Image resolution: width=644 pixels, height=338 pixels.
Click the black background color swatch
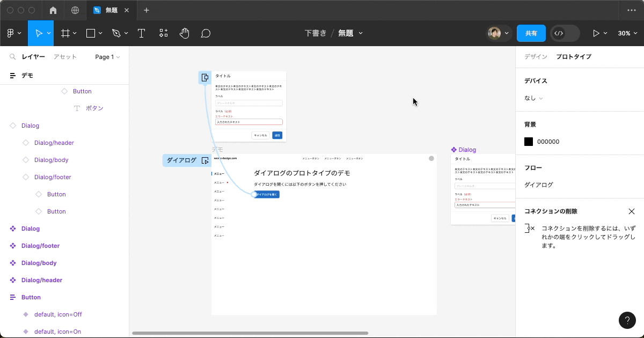[x=529, y=142]
